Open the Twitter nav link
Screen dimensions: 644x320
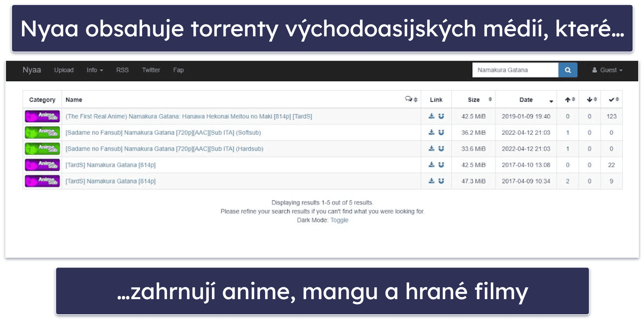click(x=151, y=70)
